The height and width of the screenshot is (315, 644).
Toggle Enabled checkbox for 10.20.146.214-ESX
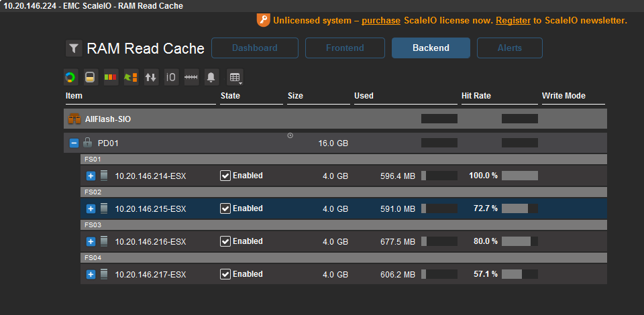coord(225,176)
